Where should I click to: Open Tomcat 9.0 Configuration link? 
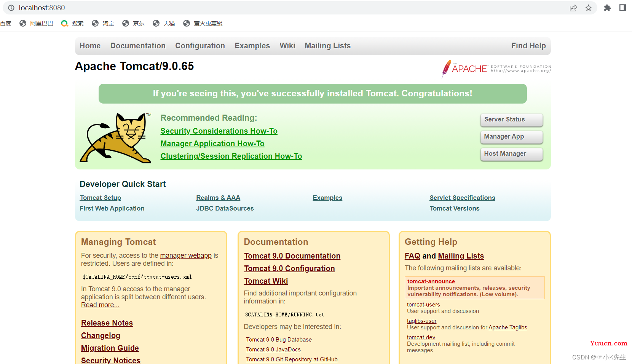289,268
